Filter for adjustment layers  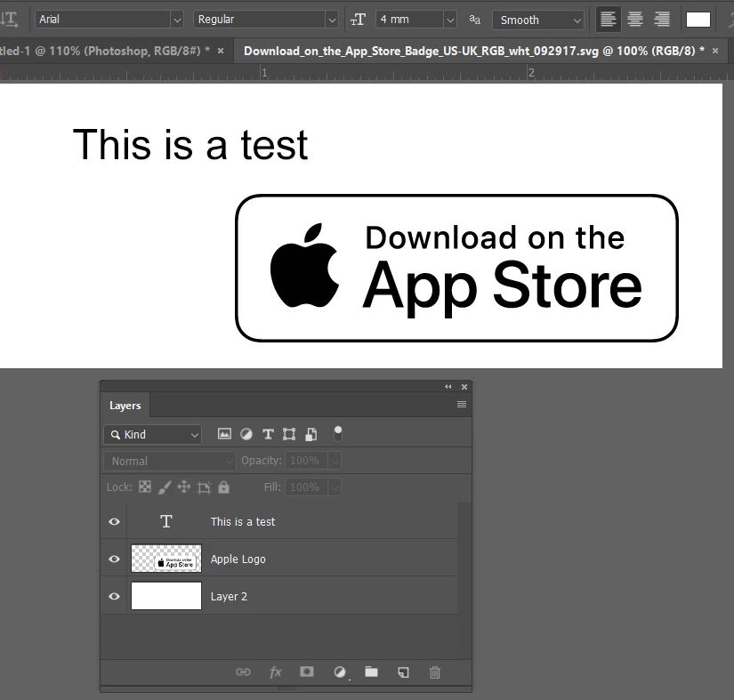point(246,434)
